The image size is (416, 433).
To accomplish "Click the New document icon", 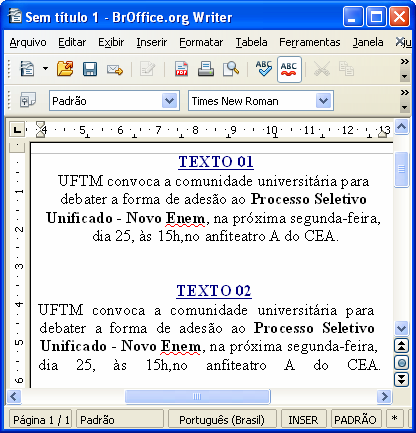I will coord(27,69).
